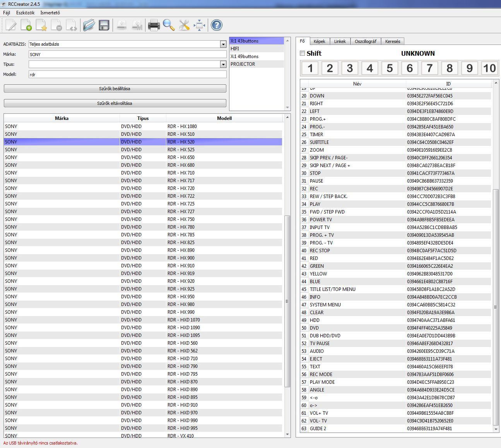This screenshot has width=501, height=448.
Task: Switch to the Keresés tab
Action: [x=393, y=41]
